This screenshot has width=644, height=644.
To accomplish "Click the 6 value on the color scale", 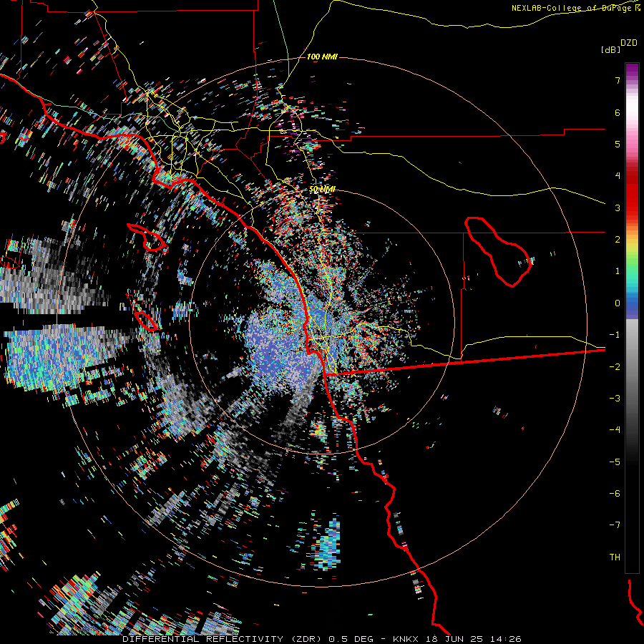I will point(618,112).
